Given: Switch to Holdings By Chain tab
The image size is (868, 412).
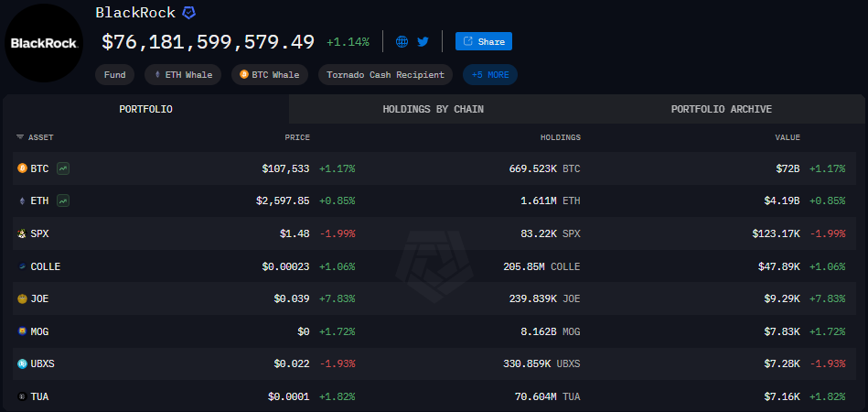Looking at the screenshot, I should coord(433,109).
